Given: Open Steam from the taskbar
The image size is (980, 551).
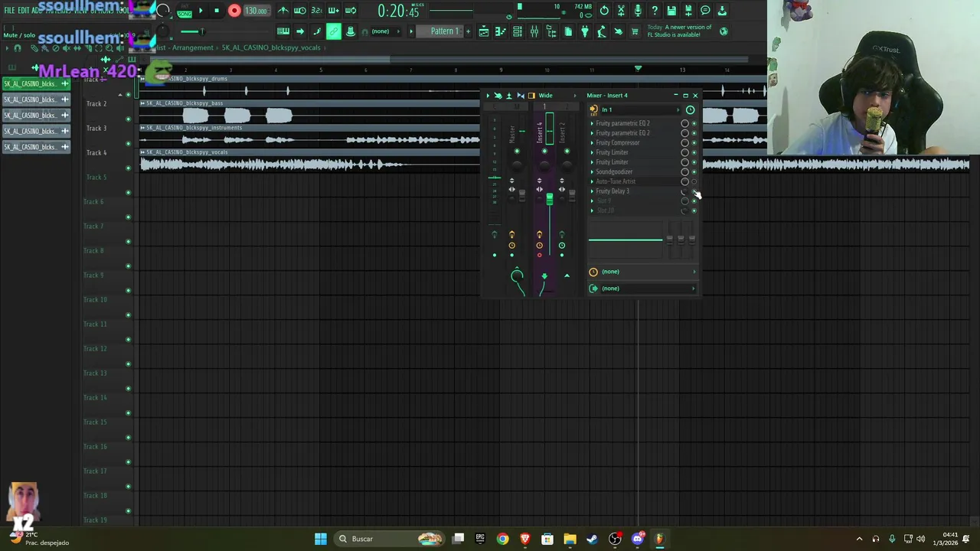Looking at the screenshot, I should pos(592,539).
